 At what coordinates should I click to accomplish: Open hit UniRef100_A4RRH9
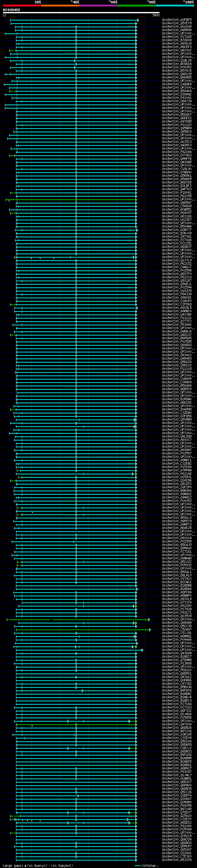coord(177,30)
